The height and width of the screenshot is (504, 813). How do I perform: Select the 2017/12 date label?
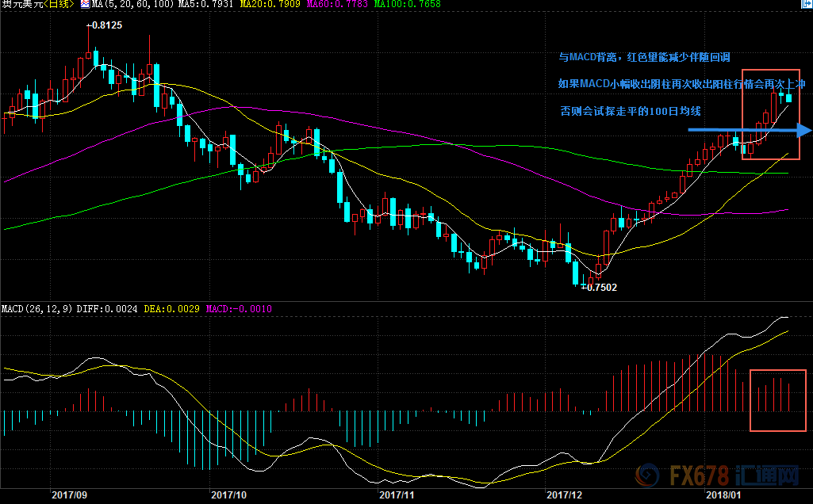[x=564, y=494]
